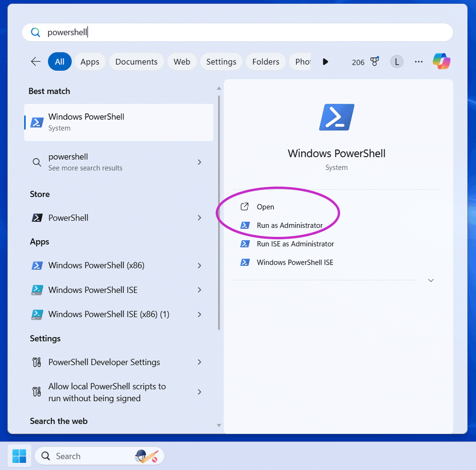This screenshot has height=470, width=476.
Task: Launch Copilot from the colorful icon
Action: tap(441, 61)
